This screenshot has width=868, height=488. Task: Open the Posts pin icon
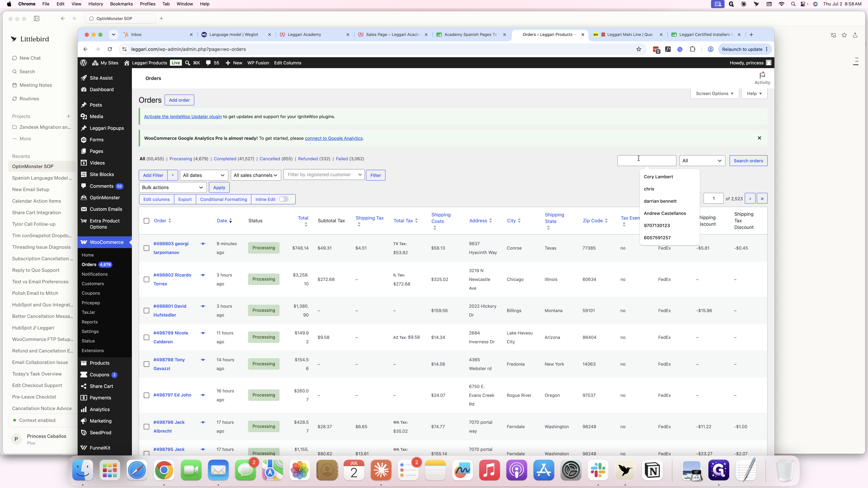pos(84,105)
